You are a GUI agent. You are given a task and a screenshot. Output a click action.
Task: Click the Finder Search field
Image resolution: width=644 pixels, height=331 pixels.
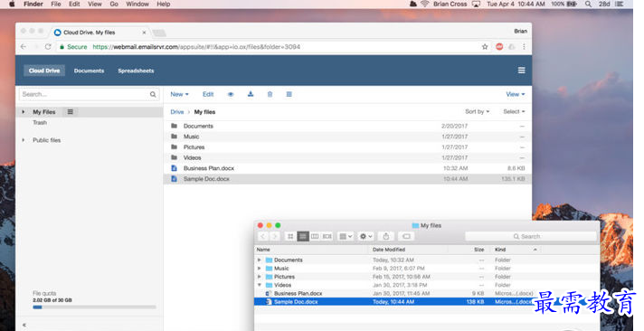[531, 236]
